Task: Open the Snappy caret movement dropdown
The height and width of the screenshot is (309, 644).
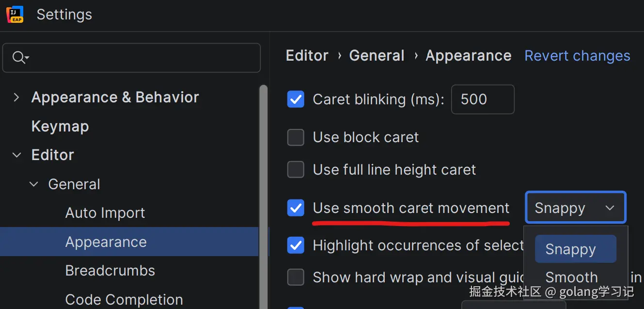Action: point(575,208)
